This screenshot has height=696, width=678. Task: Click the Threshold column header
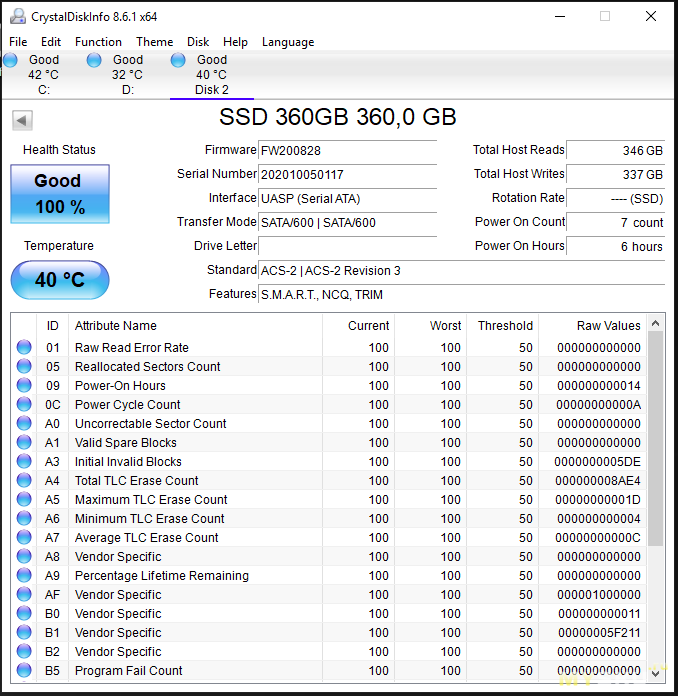point(503,326)
